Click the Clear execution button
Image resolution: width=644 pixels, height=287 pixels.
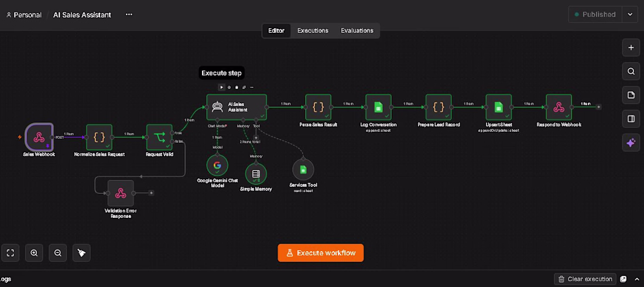585,279
